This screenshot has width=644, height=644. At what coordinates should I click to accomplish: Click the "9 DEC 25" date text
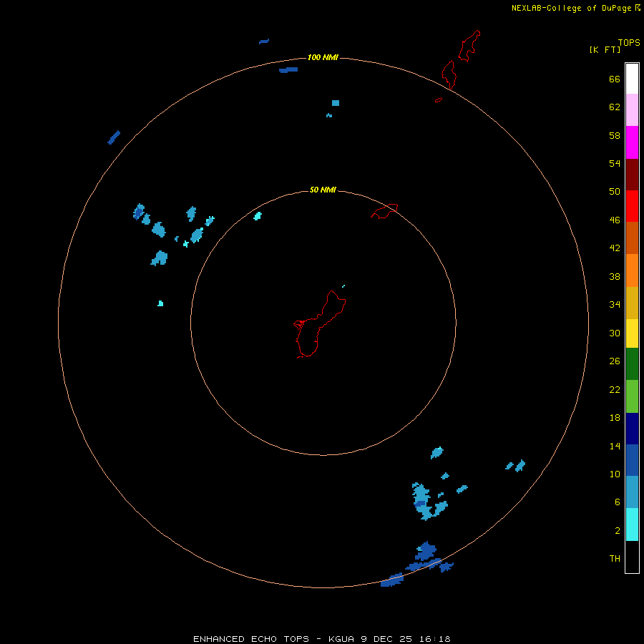click(x=386, y=639)
